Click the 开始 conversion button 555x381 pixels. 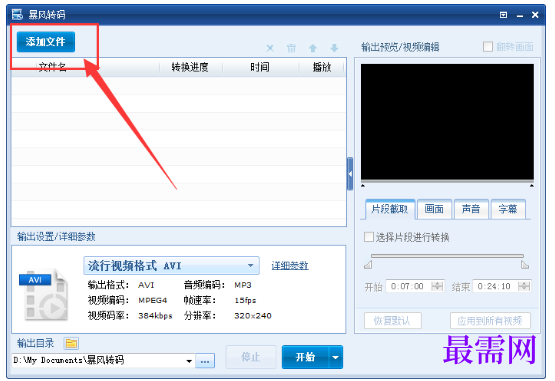click(x=305, y=357)
